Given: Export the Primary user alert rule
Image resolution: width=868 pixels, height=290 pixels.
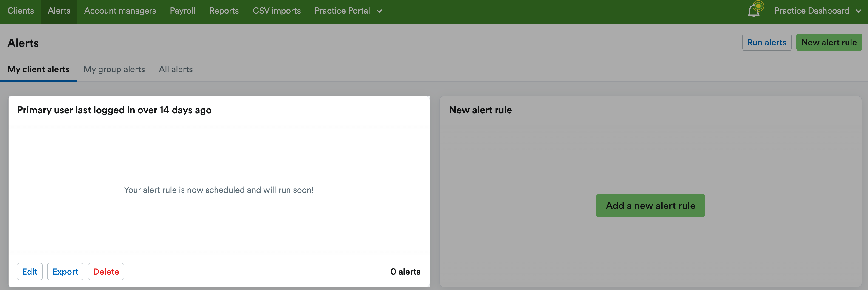Looking at the screenshot, I should (65, 271).
